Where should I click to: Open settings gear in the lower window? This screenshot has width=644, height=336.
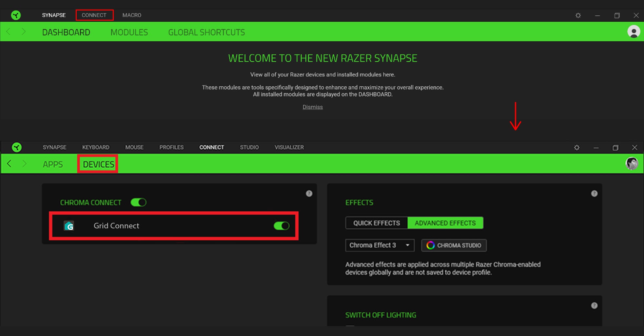point(576,148)
